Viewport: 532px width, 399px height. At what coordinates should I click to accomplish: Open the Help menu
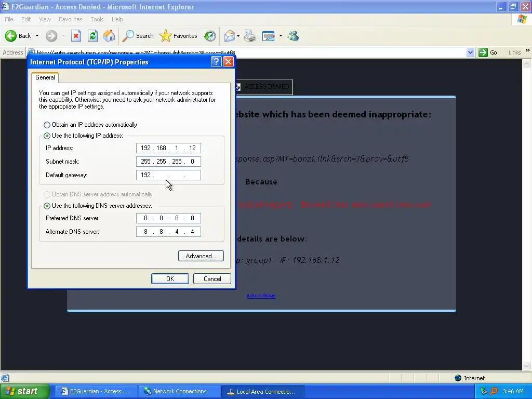click(x=117, y=19)
